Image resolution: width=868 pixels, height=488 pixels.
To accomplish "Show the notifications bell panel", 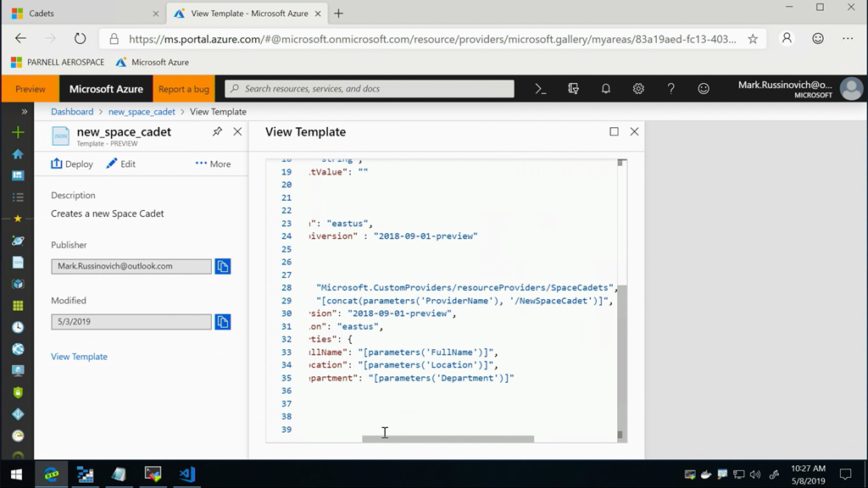I will click(x=605, y=89).
